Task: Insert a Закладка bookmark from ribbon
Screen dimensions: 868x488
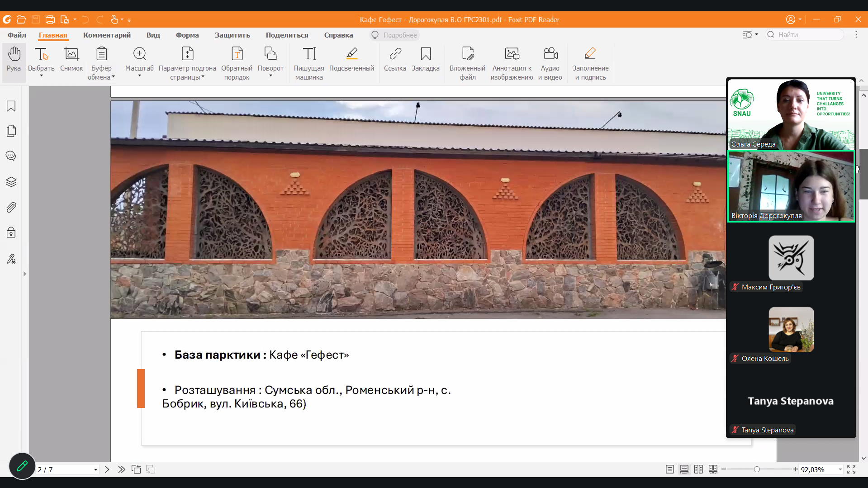Action: click(425, 60)
